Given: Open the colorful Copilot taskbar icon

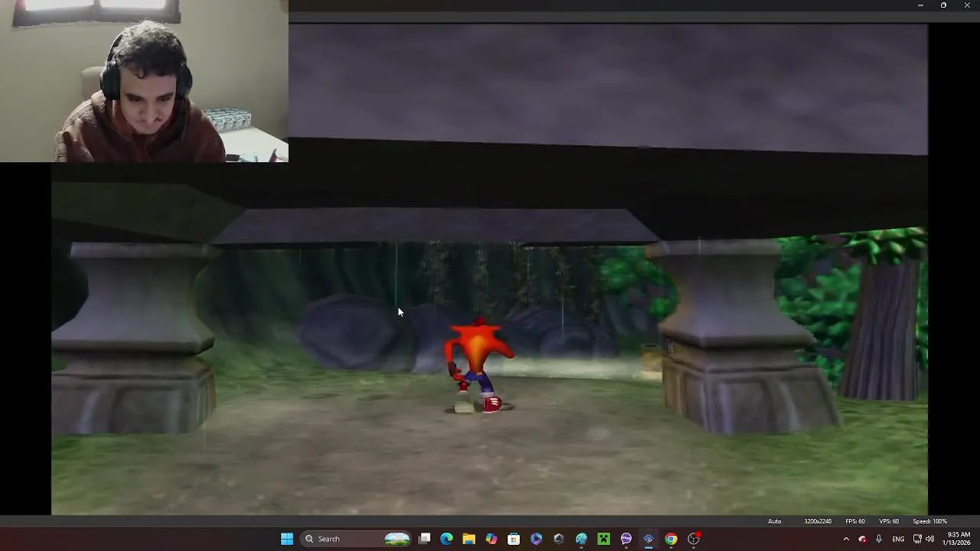Looking at the screenshot, I should (x=492, y=539).
